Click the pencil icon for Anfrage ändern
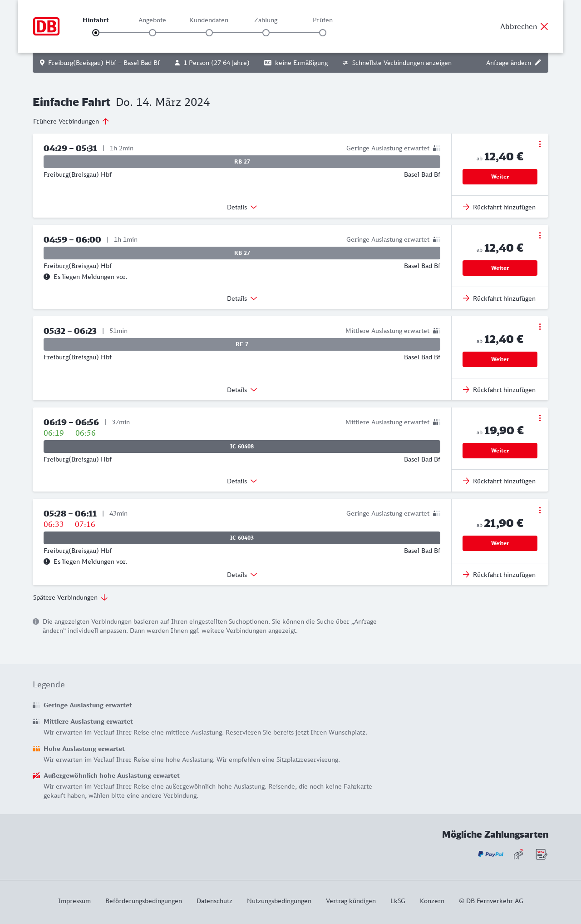The width and height of the screenshot is (581, 924). pyautogui.click(x=538, y=63)
